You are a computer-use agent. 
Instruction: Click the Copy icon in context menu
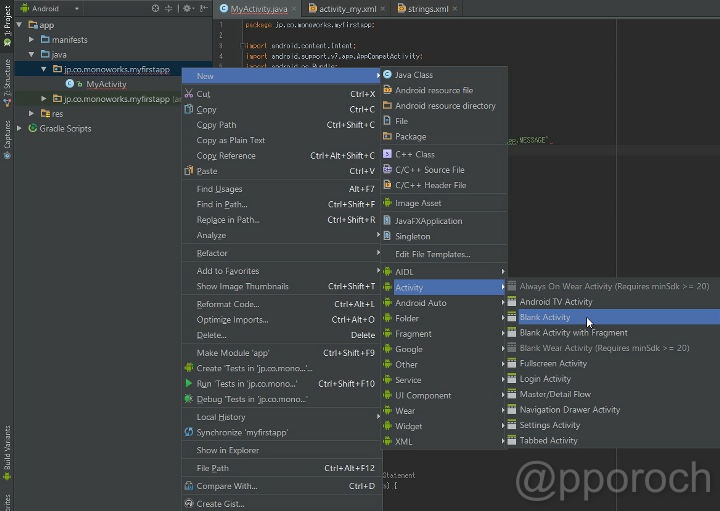tap(189, 109)
